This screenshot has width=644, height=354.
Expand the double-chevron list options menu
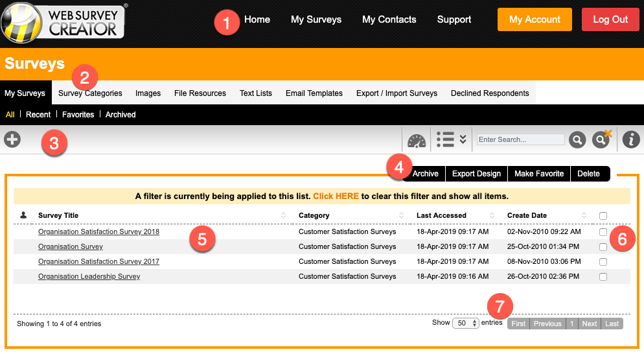(x=463, y=139)
